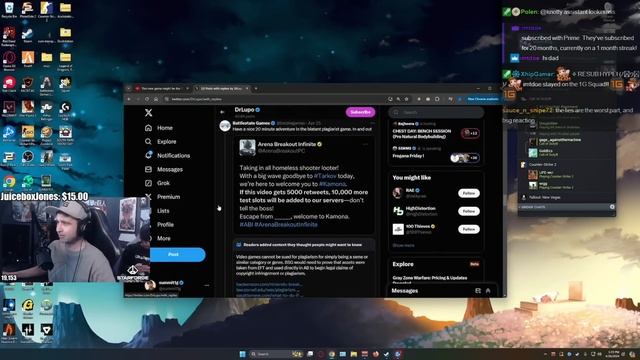The image size is (640, 360).
Task: Switch to the first browser tab
Action: (x=161, y=88)
